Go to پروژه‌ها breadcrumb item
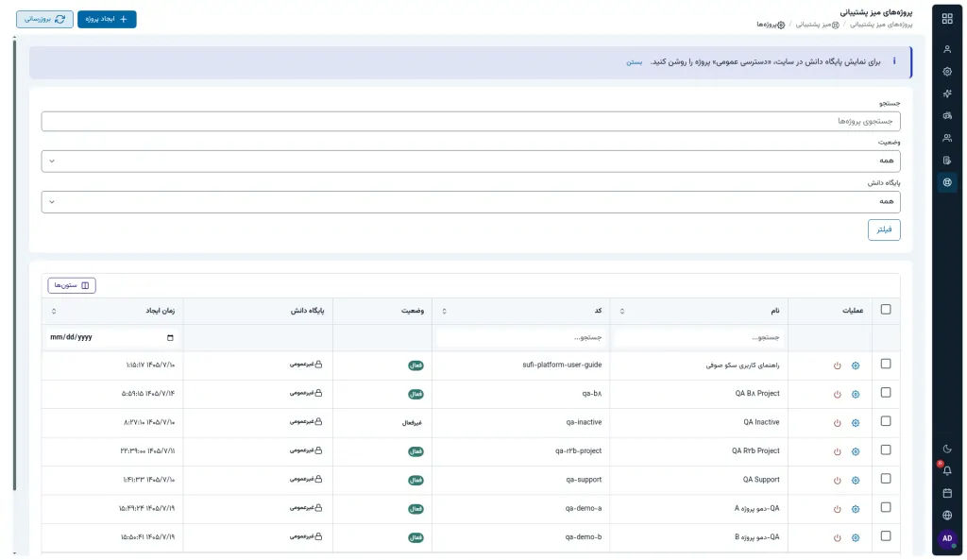 [x=771, y=25]
